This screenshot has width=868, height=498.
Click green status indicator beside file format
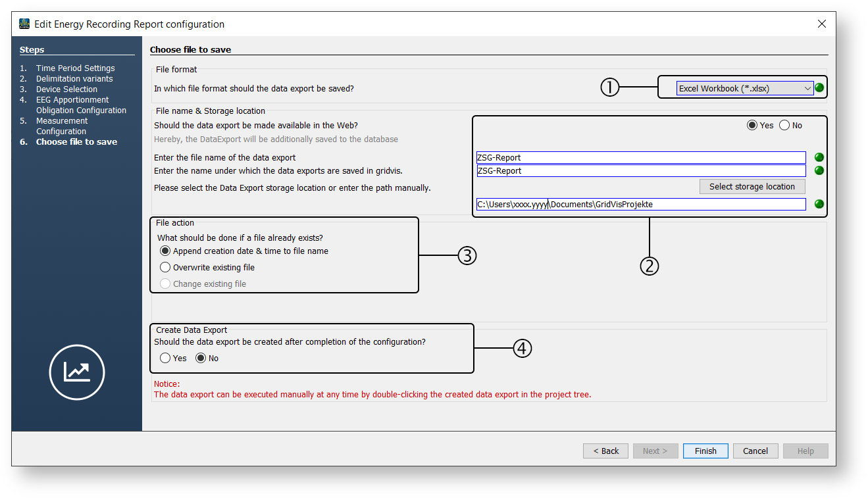click(819, 88)
